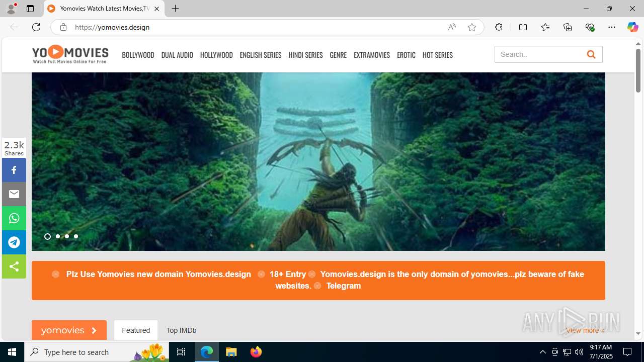Select the third slider dot
Screen dimensions: 644x362
click(x=67, y=236)
